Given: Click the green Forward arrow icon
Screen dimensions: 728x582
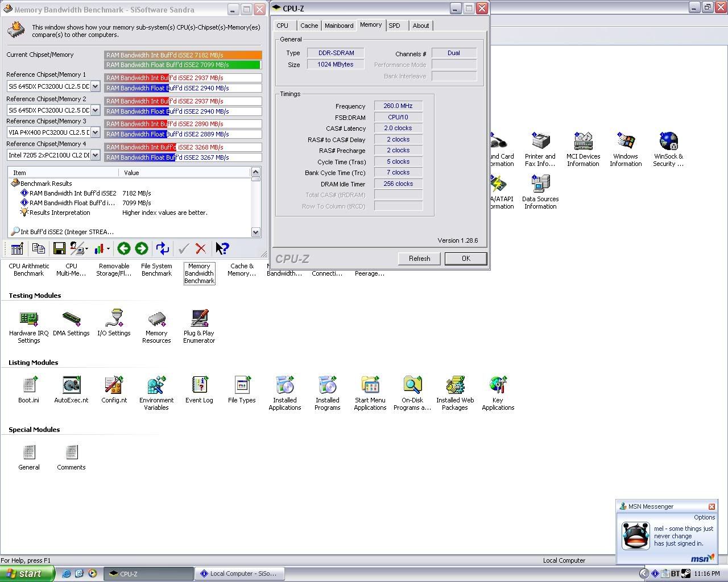Looking at the screenshot, I should coord(141,248).
